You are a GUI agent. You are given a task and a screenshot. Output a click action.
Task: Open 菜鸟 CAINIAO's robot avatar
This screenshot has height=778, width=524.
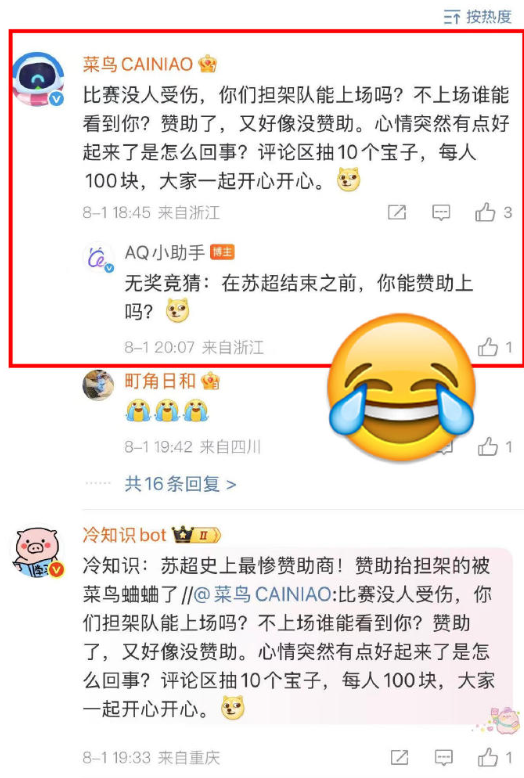(38, 79)
